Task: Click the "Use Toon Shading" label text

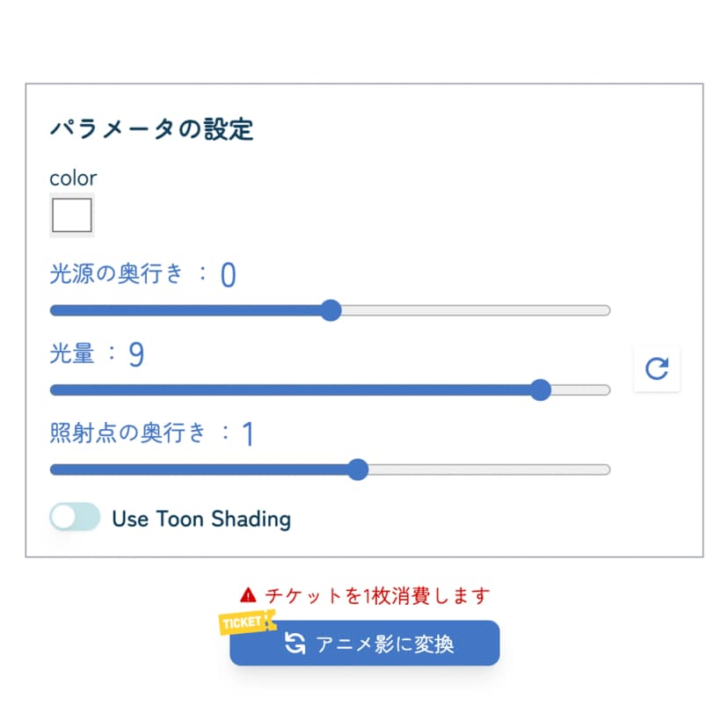Action: tap(201, 519)
